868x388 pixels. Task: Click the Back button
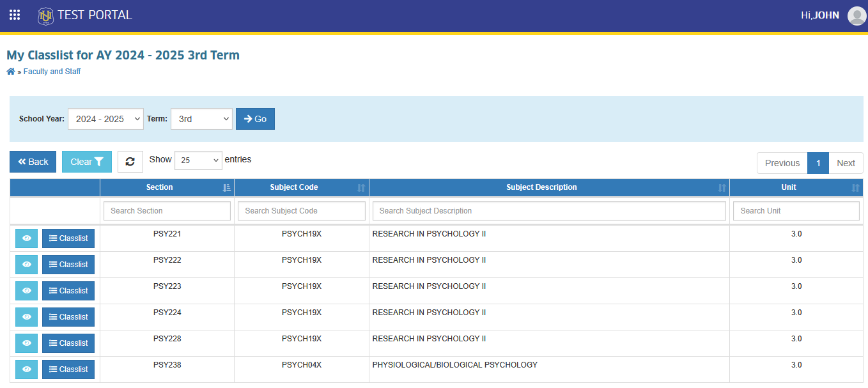(x=33, y=162)
